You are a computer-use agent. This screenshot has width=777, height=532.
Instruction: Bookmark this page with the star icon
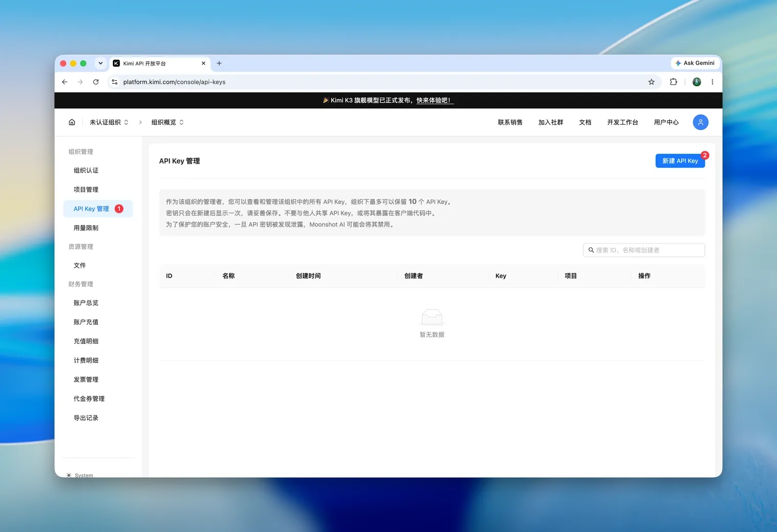651,82
